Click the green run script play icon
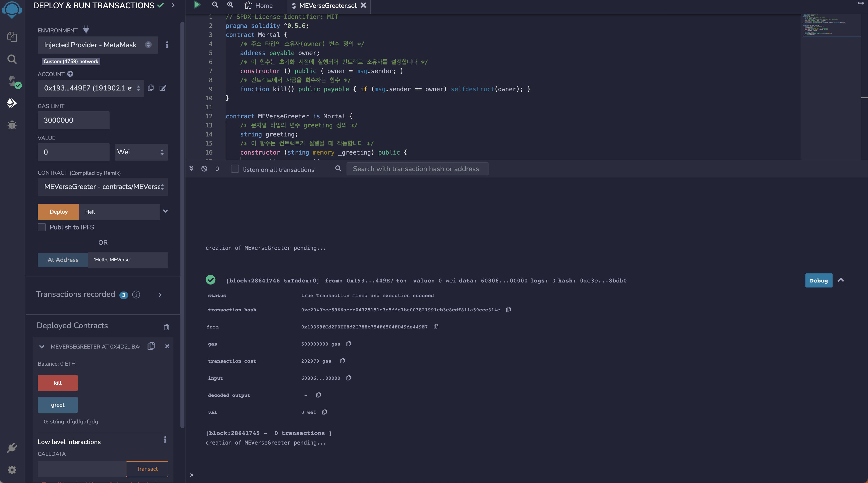 point(198,5)
